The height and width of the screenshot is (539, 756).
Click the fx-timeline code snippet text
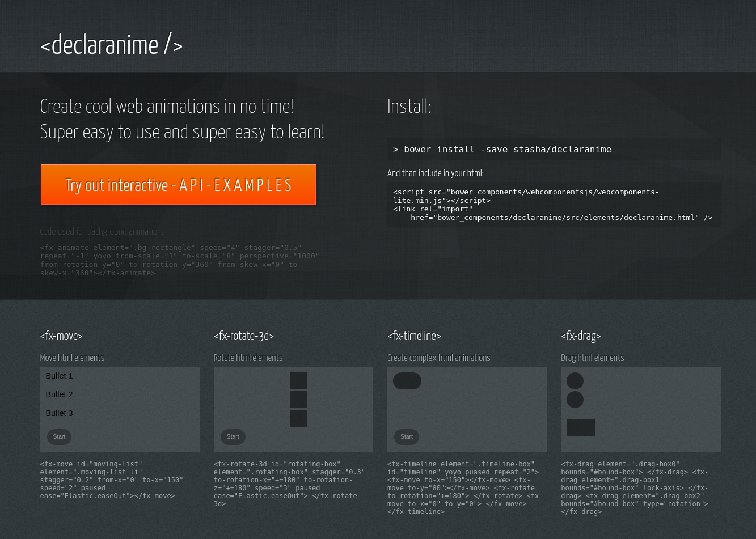coord(465,488)
